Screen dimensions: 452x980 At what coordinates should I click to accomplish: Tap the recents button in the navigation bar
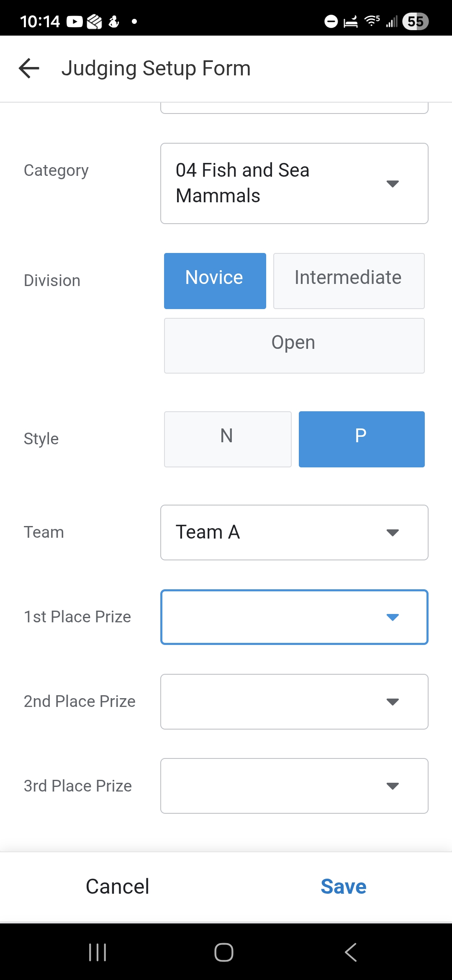point(97,952)
